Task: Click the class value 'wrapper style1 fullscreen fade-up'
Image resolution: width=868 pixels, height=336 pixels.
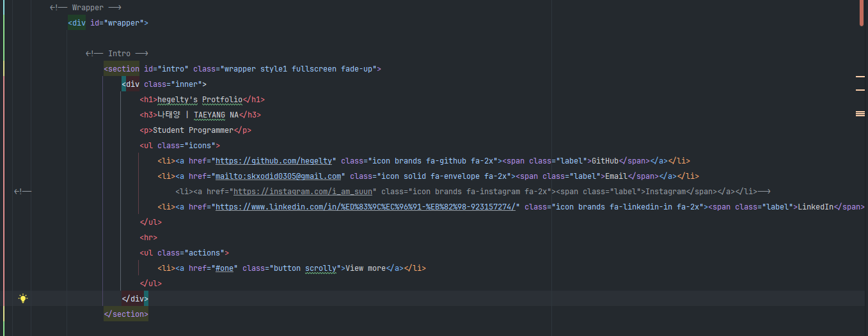Action: (x=299, y=69)
